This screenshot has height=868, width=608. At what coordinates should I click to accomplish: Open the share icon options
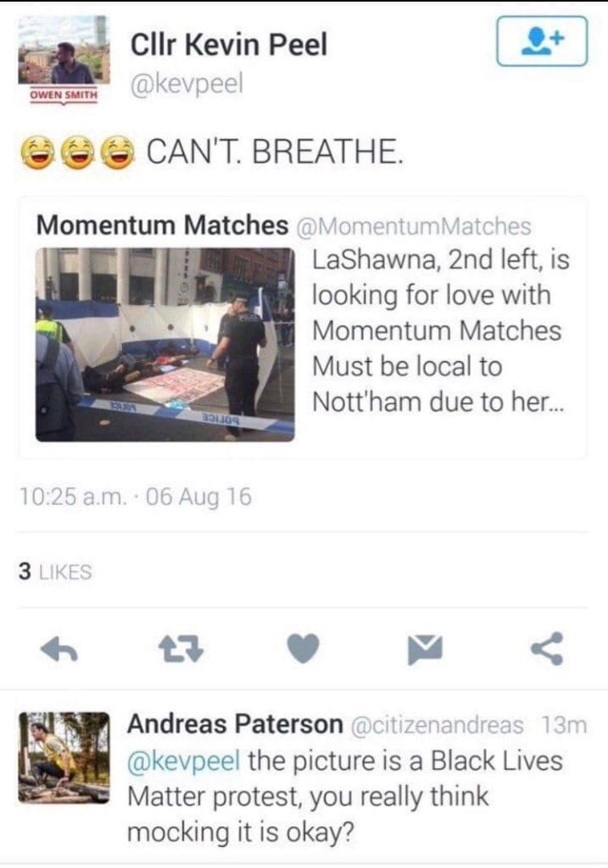pyautogui.click(x=547, y=648)
